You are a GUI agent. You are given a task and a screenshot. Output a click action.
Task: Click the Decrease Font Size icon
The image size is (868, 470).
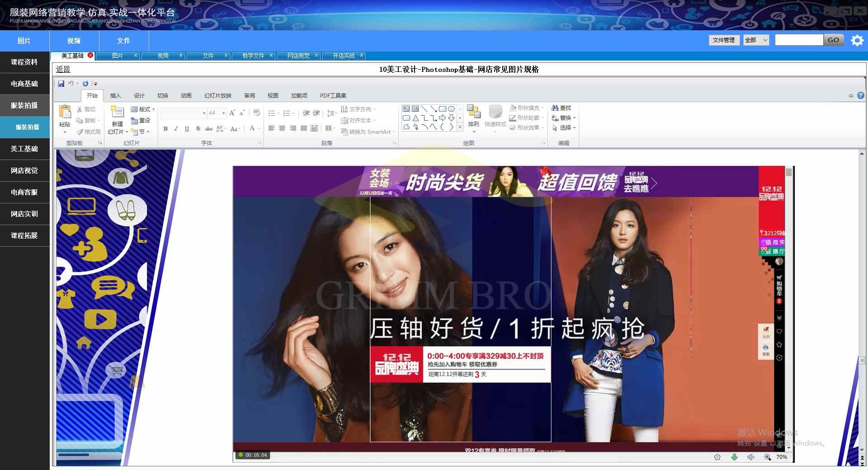pos(242,113)
